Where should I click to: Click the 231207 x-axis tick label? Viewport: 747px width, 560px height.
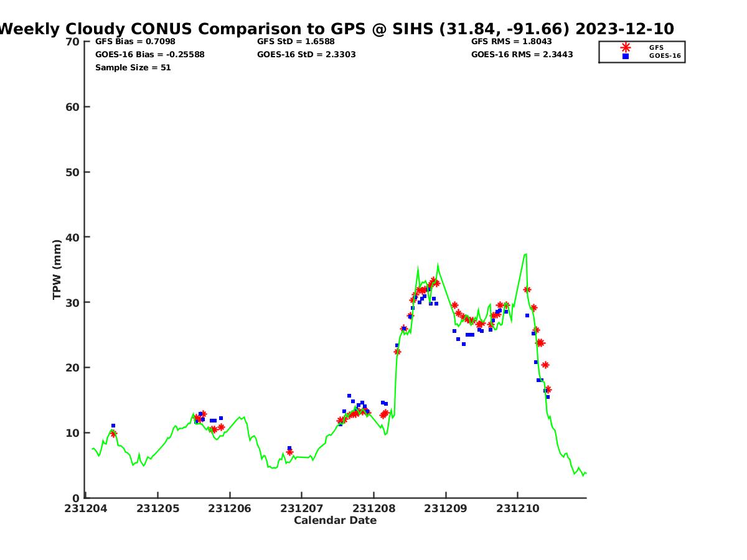pyautogui.click(x=301, y=508)
